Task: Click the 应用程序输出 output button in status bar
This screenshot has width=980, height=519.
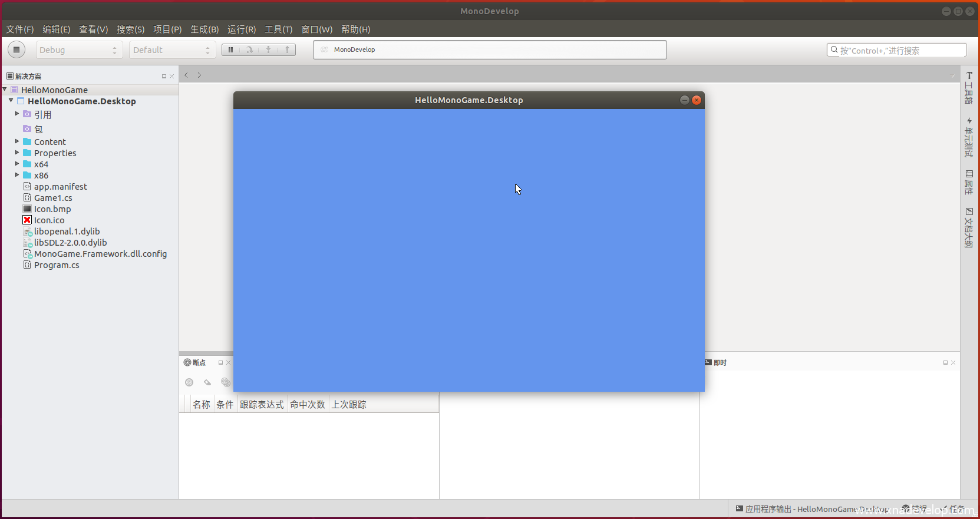Action: coord(812,509)
